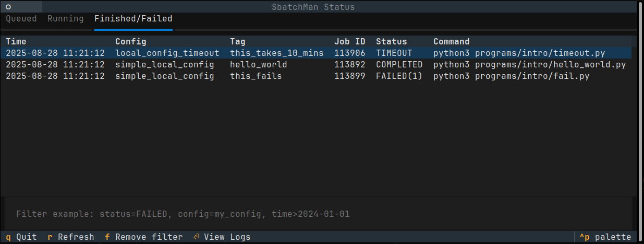Screen dimensions: 644x244
Task: Switch to the Running tab
Action: click(x=65, y=19)
